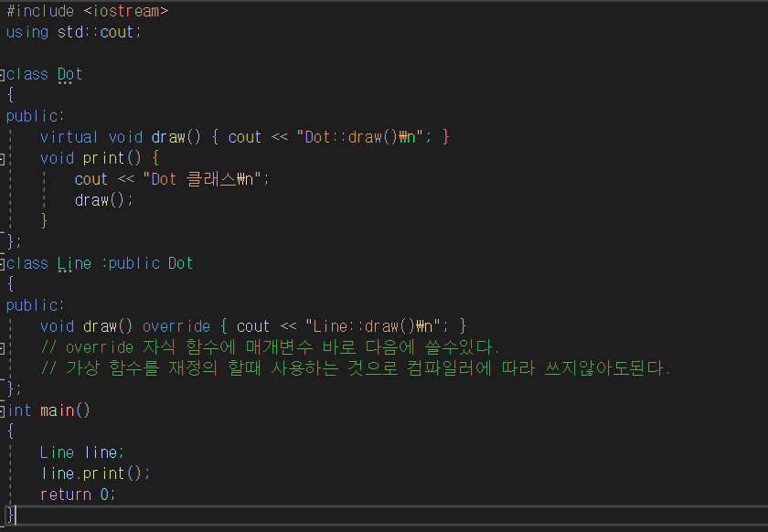
Task: Click the 'line.print();' statement
Action: coord(95,473)
